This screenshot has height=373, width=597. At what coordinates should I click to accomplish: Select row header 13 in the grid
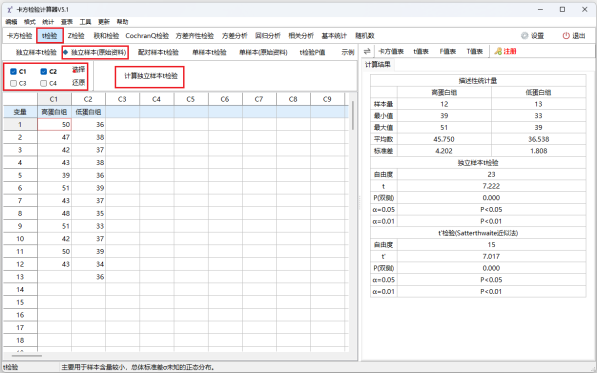coord(20,277)
